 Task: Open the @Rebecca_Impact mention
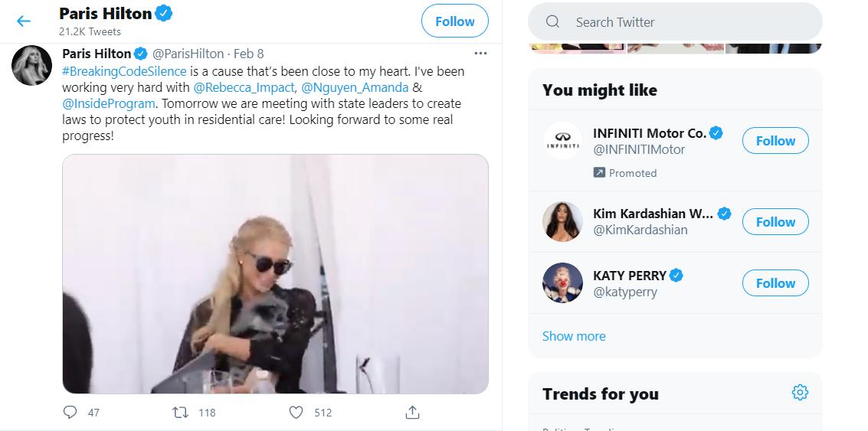click(244, 87)
